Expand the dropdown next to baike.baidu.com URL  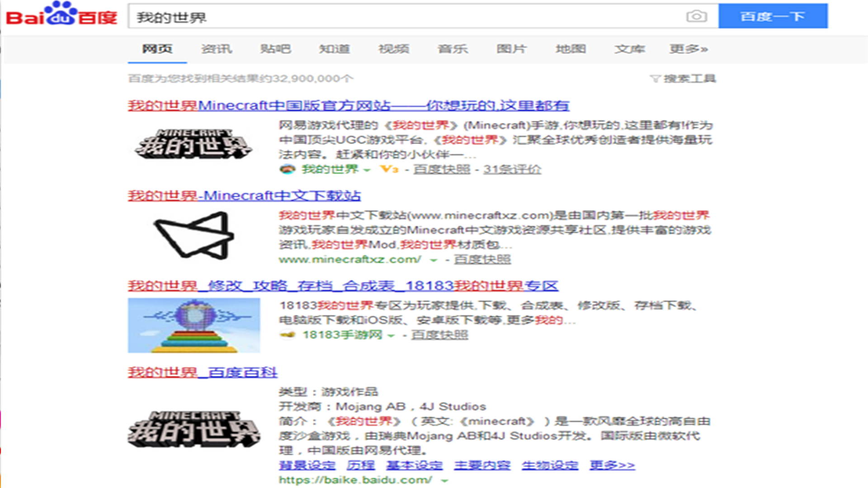[x=443, y=480]
